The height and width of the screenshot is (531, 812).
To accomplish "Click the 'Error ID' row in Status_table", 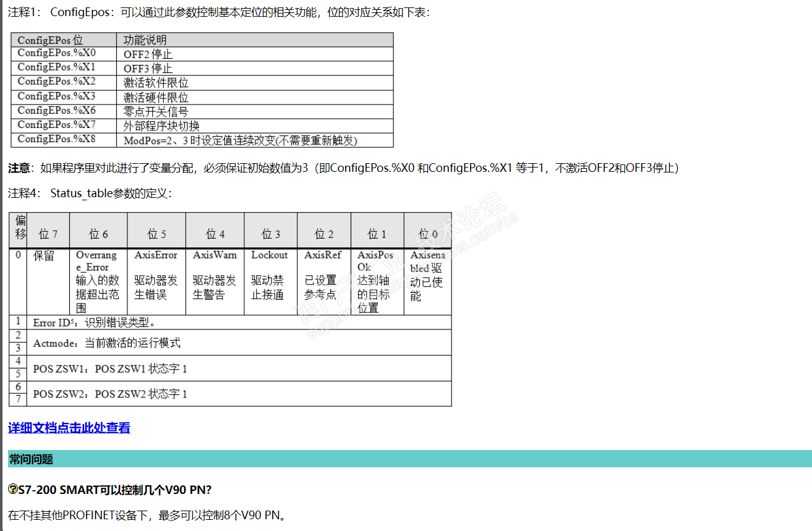I will click(239, 322).
